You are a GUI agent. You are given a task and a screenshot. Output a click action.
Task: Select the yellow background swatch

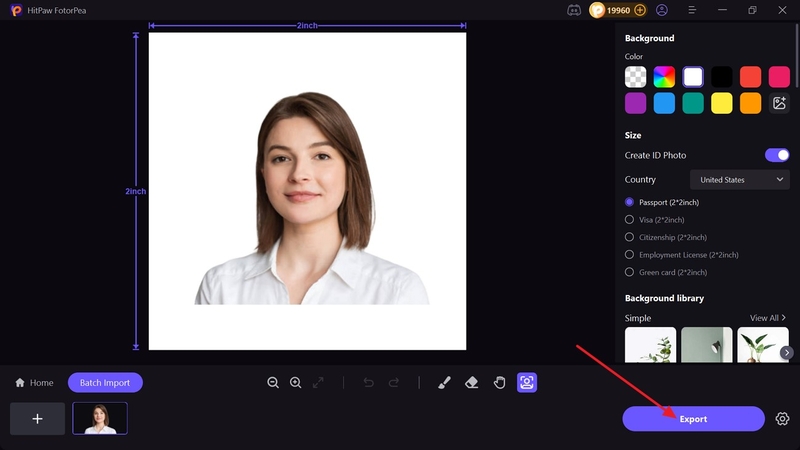(721, 103)
